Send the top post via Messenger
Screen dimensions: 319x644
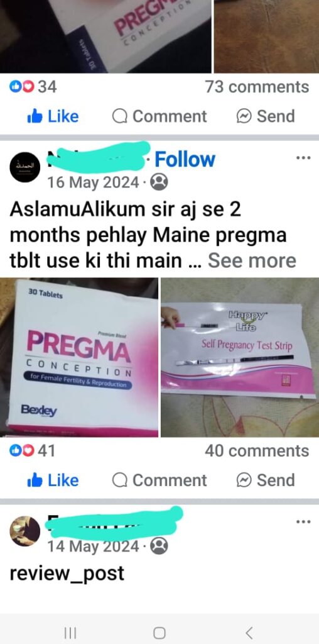click(266, 116)
